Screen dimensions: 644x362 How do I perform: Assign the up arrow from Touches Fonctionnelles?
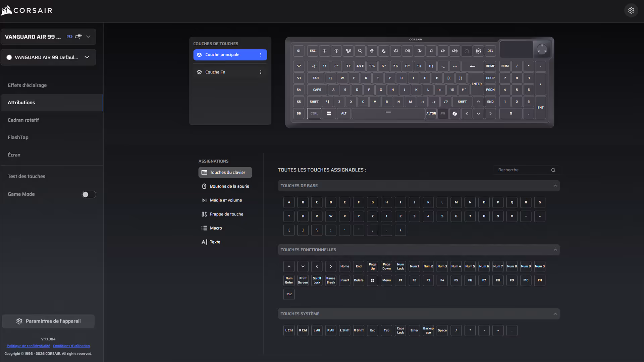tap(289, 266)
